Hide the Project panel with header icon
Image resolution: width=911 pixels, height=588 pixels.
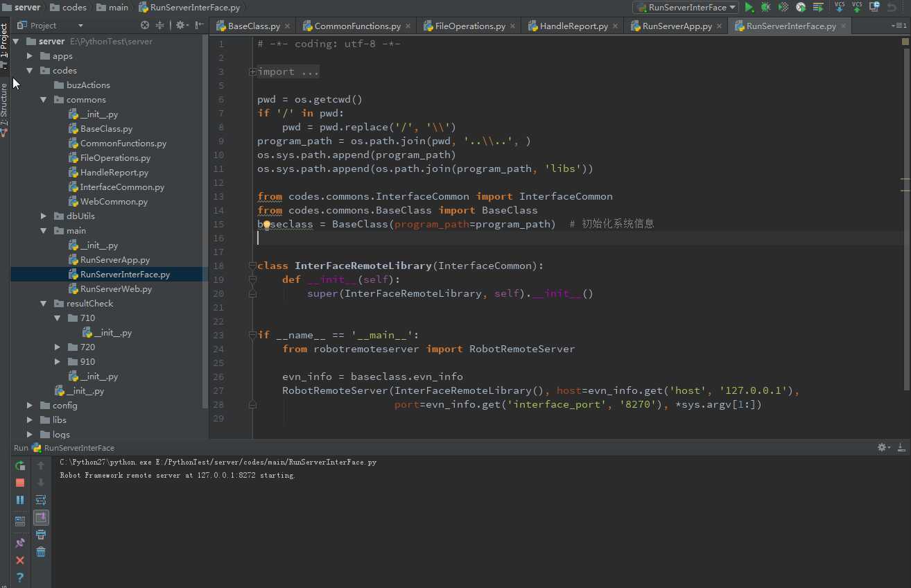click(200, 25)
